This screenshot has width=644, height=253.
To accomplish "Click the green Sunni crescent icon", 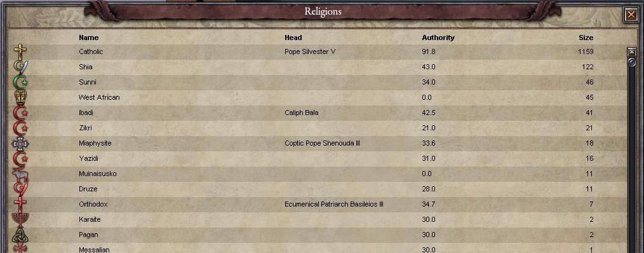I will [20, 82].
